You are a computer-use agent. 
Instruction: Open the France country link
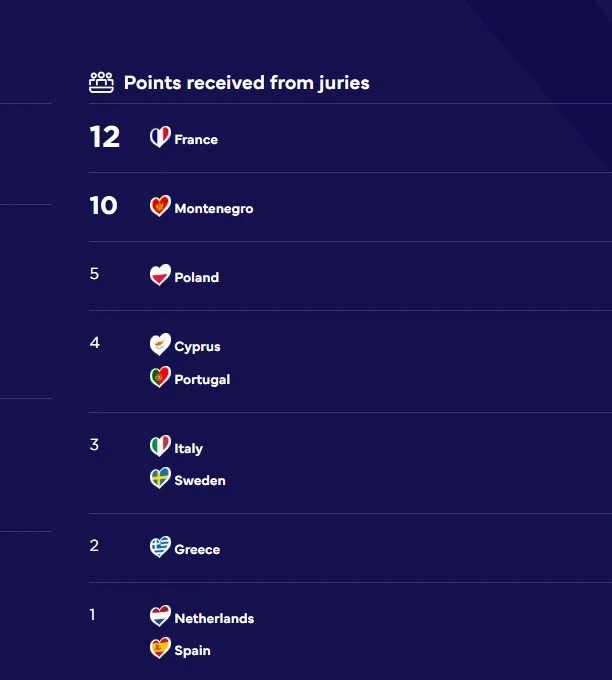pyautogui.click(x=196, y=140)
